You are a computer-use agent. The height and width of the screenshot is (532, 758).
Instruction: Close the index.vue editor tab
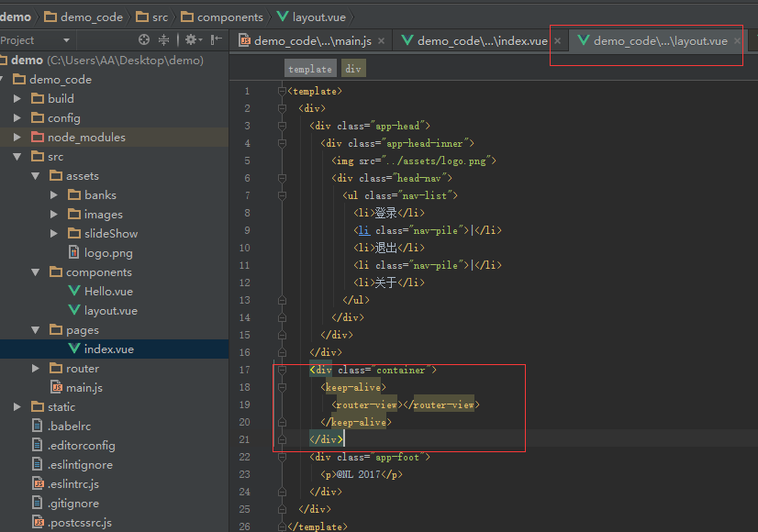(x=557, y=41)
